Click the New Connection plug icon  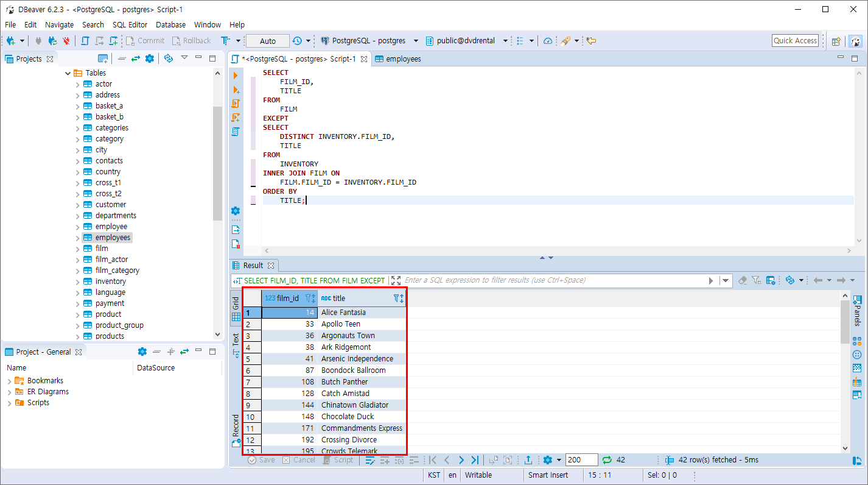pos(11,41)
